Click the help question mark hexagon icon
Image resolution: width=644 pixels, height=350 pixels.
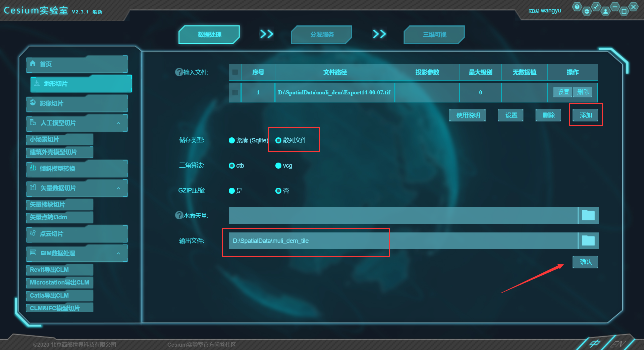(x=577, y=7)
